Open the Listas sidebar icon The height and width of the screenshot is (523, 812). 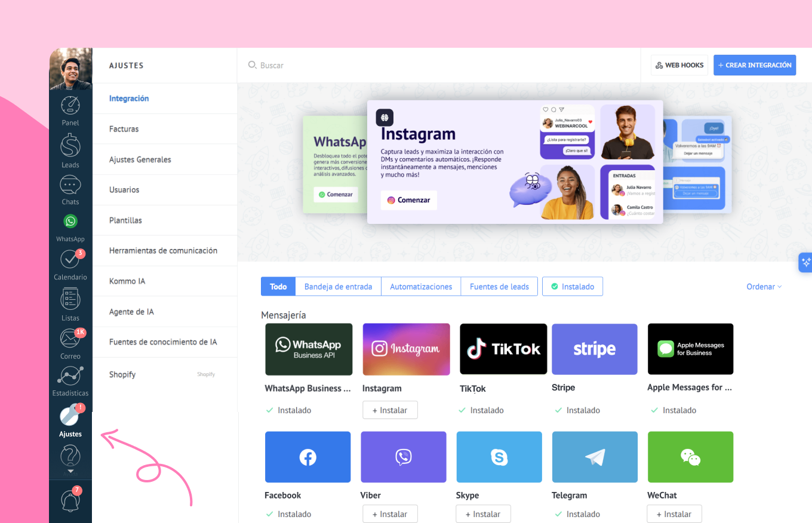(x=70, y=299)
